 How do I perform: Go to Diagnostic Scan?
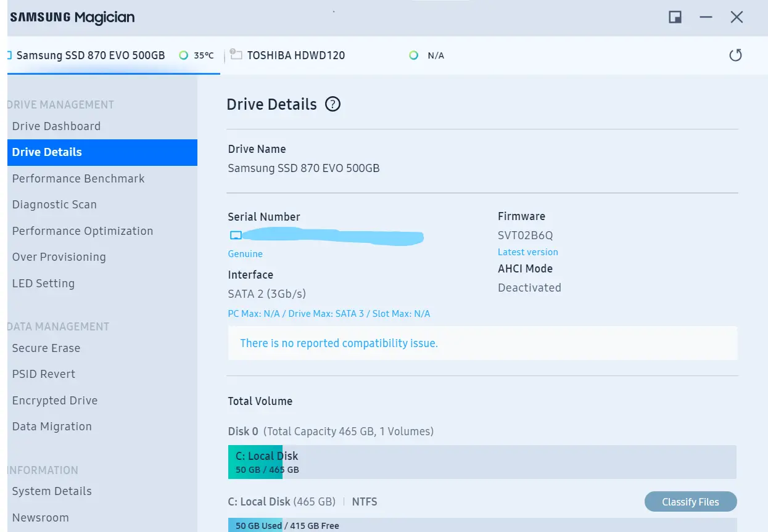(x=102, y=205)
